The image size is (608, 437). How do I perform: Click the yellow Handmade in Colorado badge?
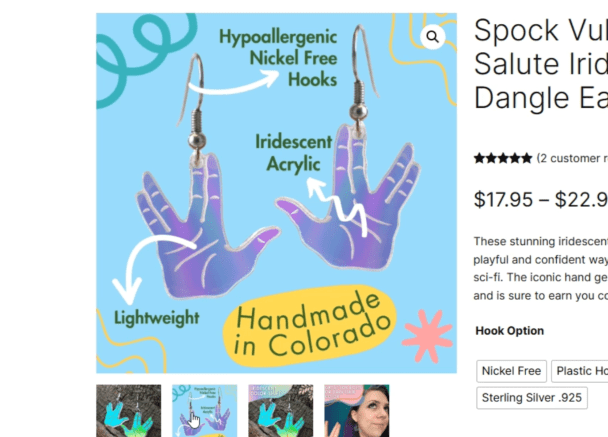(x=310, y=326)
